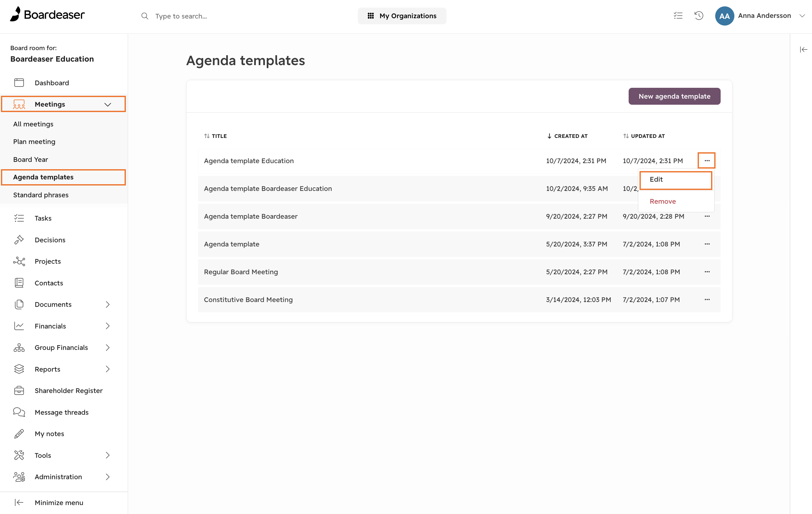Sort table by Title column
Image resolution: width=812 pixels, height=514 pixels.
[216, 136]
